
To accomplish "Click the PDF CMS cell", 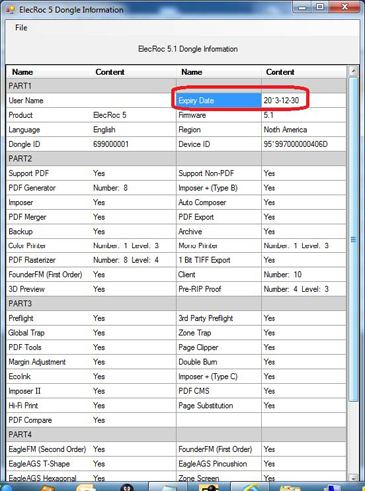I will pos(219,391).
